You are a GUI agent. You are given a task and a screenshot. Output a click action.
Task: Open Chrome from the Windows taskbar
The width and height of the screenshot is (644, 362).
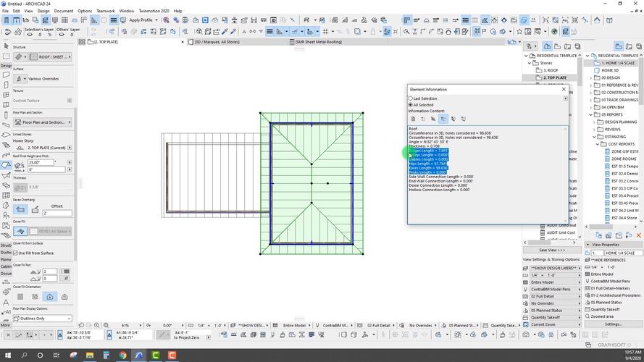[122, 355]
